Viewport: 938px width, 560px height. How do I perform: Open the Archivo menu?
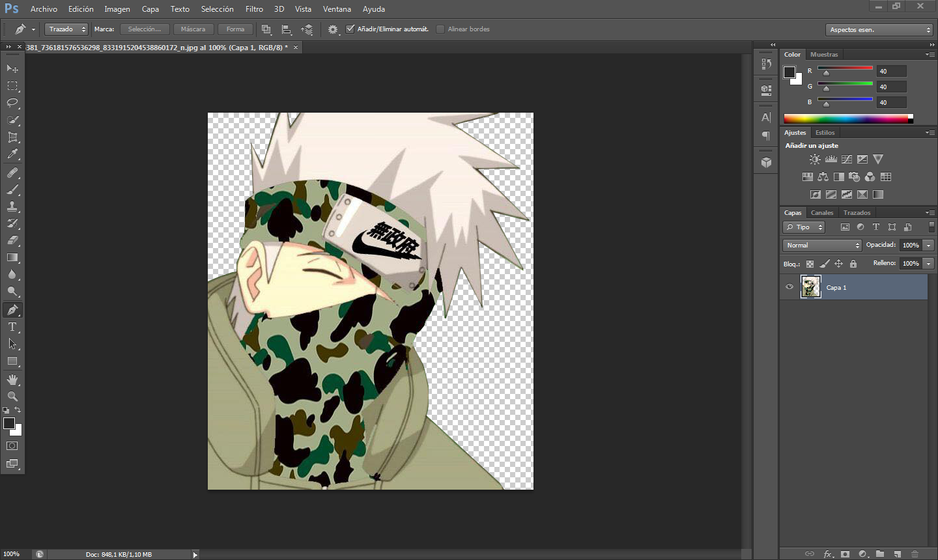tap(44, 9)
